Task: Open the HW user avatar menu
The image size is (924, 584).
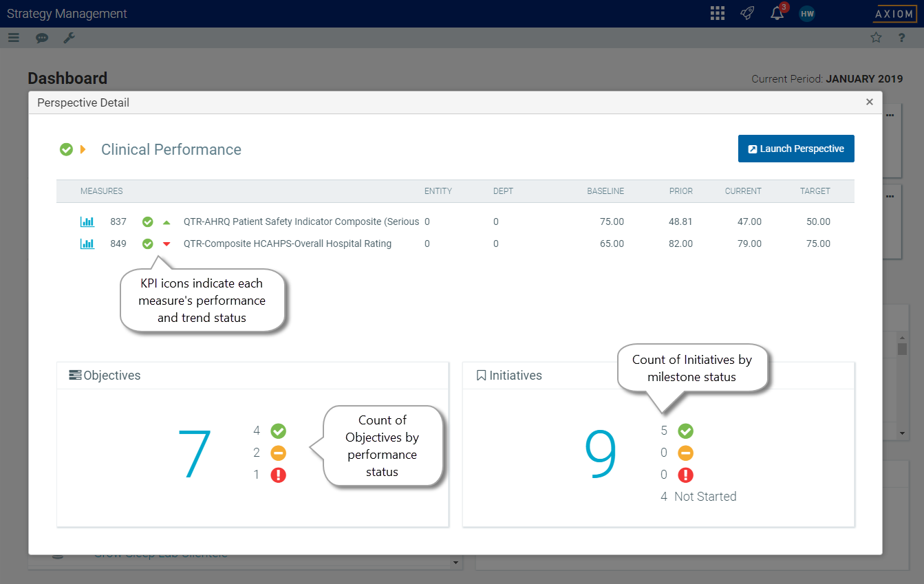Action: (807, 14)
